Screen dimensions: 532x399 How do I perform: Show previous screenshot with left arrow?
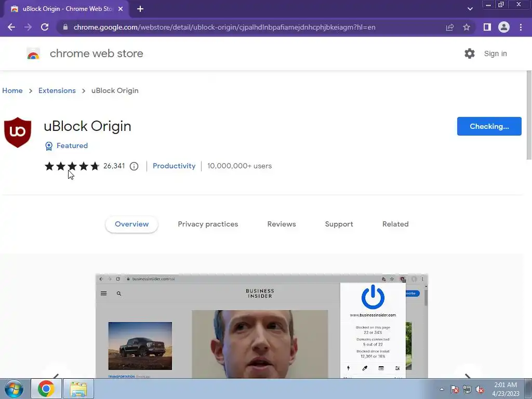[56, 375]
